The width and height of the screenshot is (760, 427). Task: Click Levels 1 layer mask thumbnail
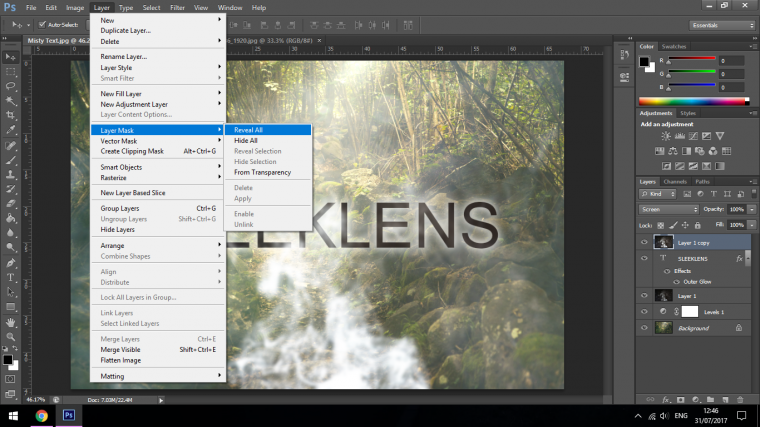690,312
